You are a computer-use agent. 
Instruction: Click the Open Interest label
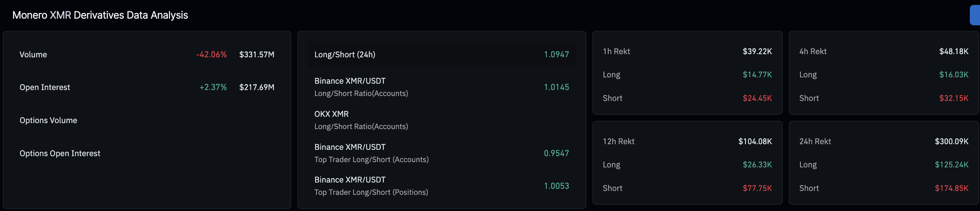[45, 87]
